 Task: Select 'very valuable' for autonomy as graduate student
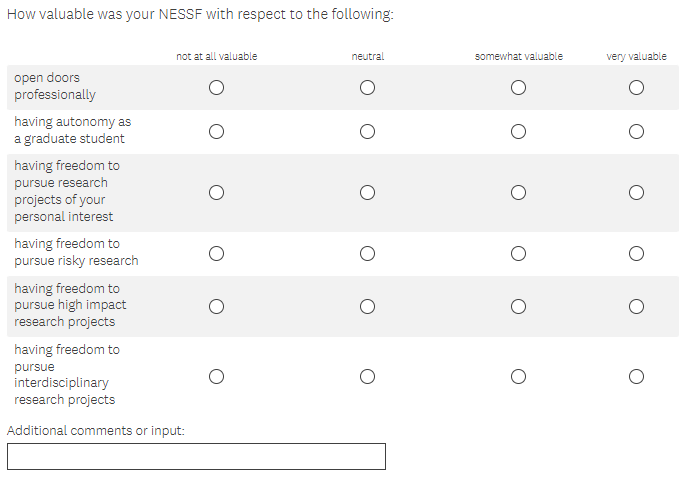(636, 131)
